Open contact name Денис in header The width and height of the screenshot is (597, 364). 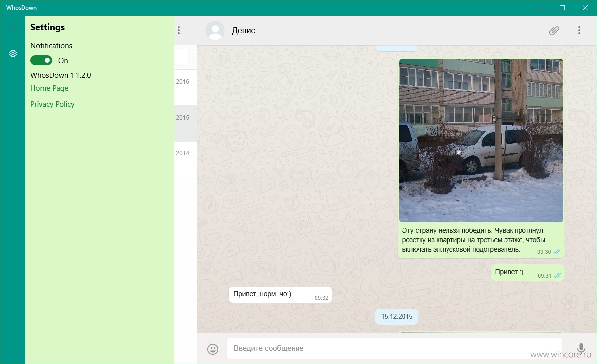coord(243,31)
